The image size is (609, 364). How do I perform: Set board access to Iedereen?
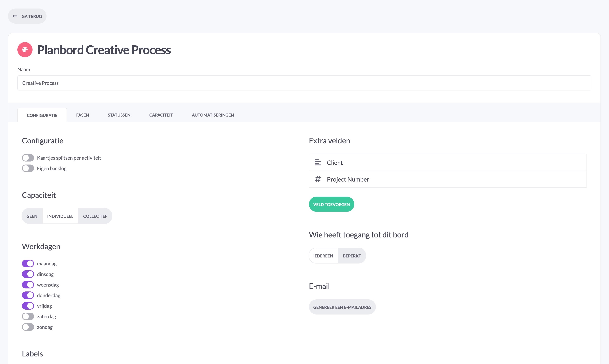tap(323, 256)
